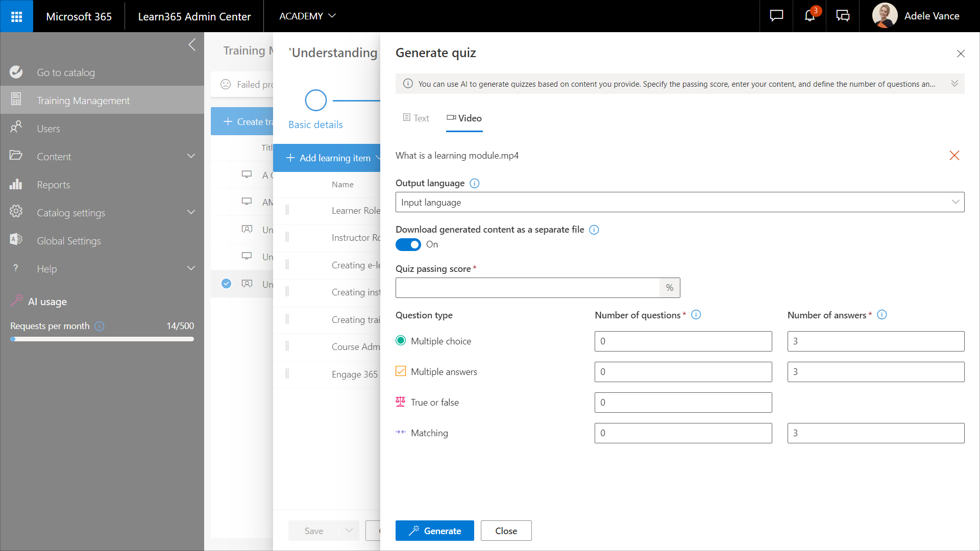Open the Output language dropdown

tap(679, 203)
